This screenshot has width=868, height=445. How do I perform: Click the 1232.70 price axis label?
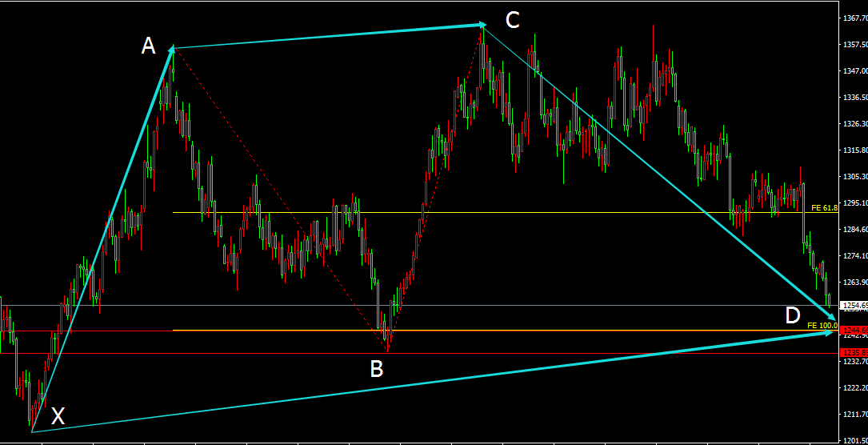(855, 362)
